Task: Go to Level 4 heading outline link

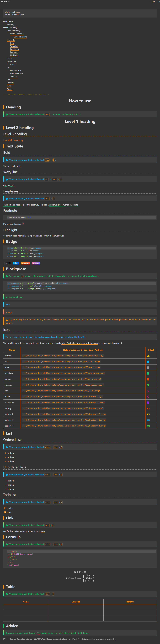Action: click(20, 37)
